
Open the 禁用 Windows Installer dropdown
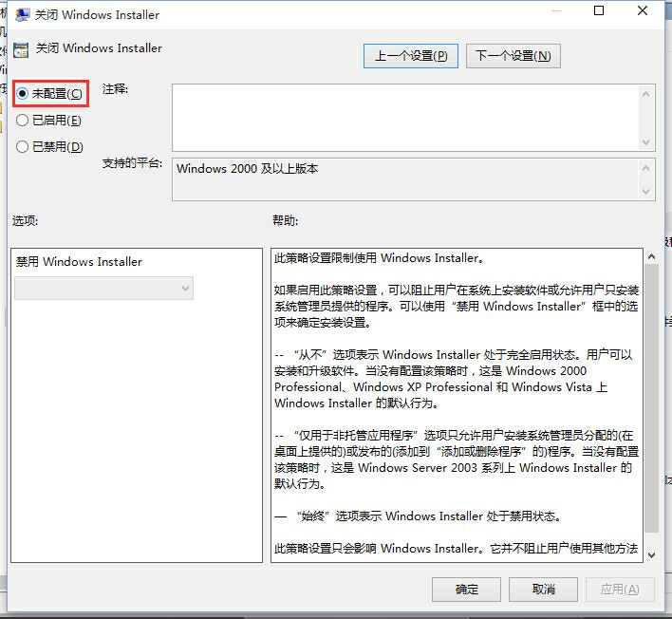coord(103,288)
